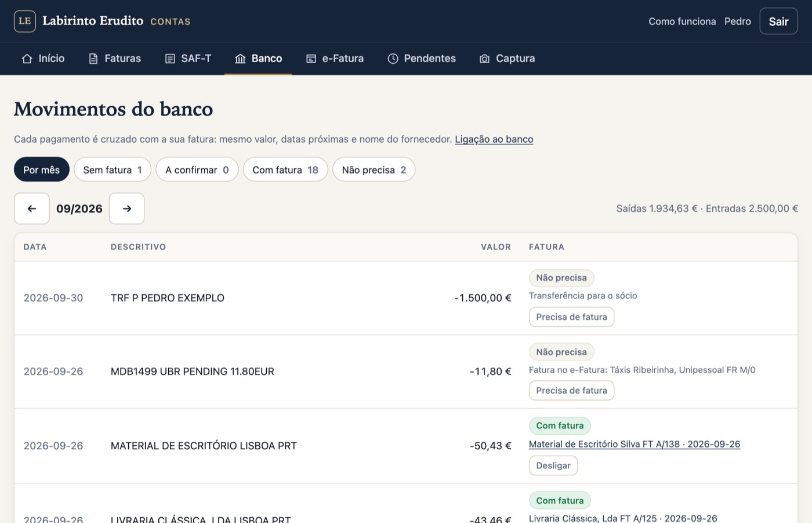Open Material de Escritório Silva FT A/138 invoice link
This screenshot has width=812, height=523.
coord(635,444)
